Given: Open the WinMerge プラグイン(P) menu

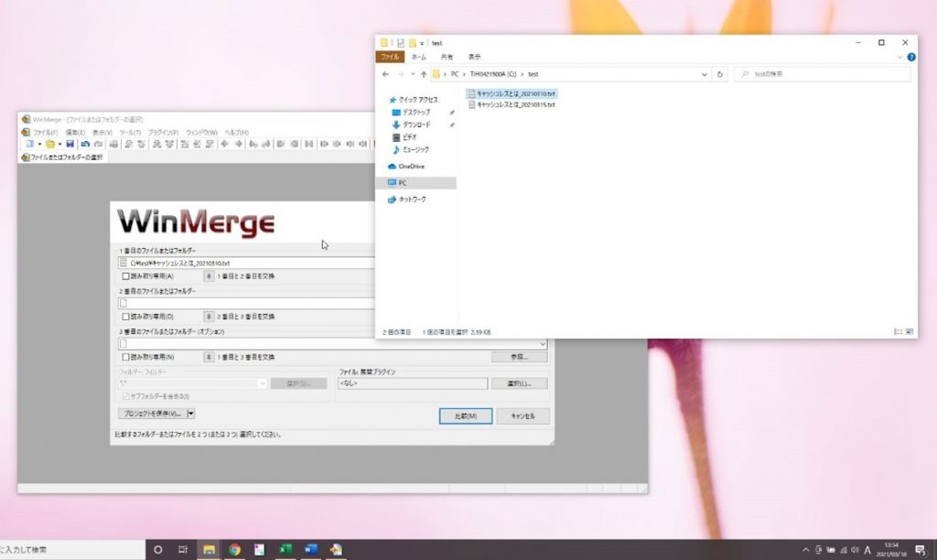Looking at the screenshot, I should [163, 132].
